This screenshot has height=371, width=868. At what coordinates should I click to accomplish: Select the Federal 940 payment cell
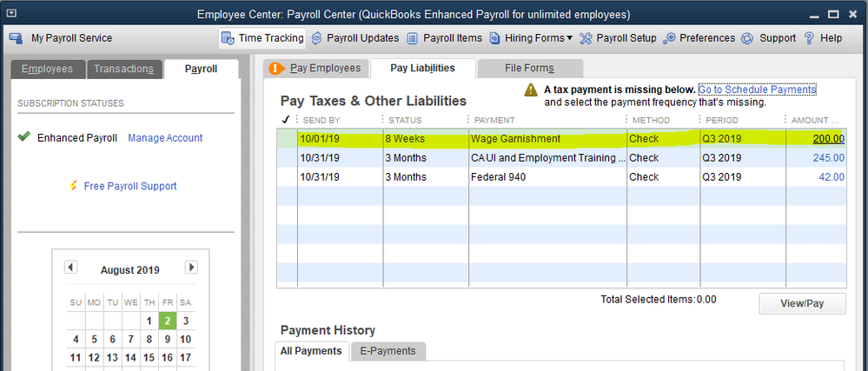click(x=547, y=177)
